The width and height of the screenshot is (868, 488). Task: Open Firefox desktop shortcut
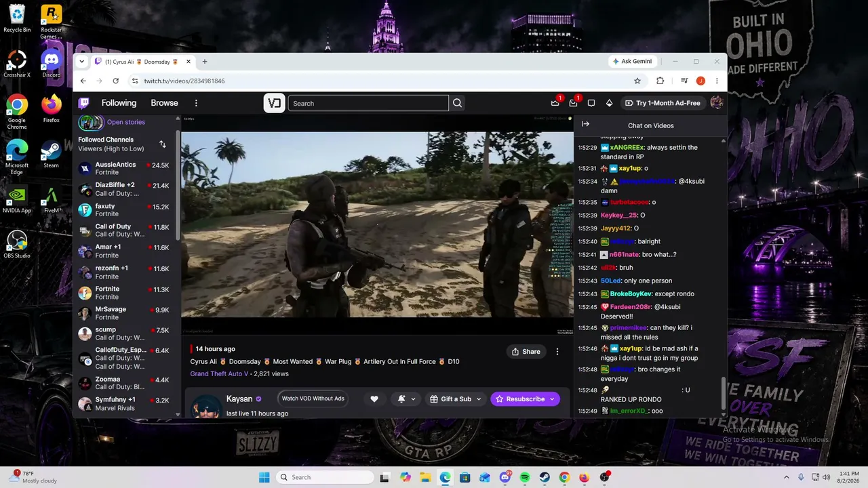(x=52, y=109)
